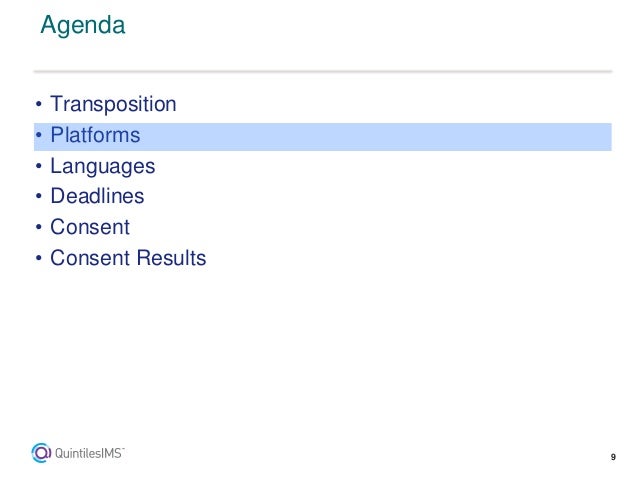Click the word Results in last bullet
Image resolution: width=638 pixels, height=479 pixels.
click(x=171, y=258)
